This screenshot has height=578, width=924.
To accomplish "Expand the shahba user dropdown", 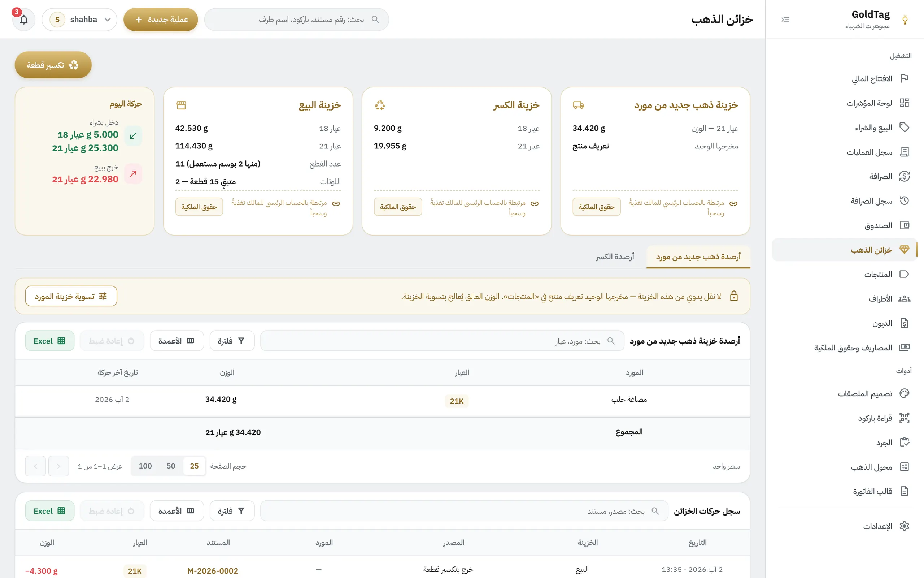I will (79, 20).
